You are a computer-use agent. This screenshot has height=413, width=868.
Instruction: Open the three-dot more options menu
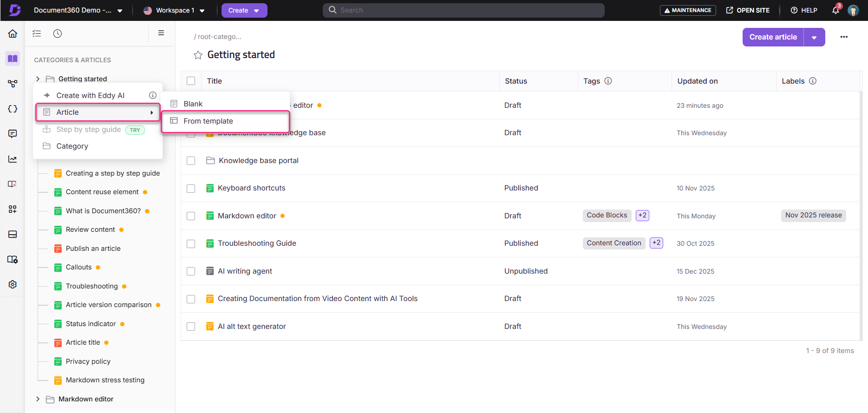(x=844, y=37)
